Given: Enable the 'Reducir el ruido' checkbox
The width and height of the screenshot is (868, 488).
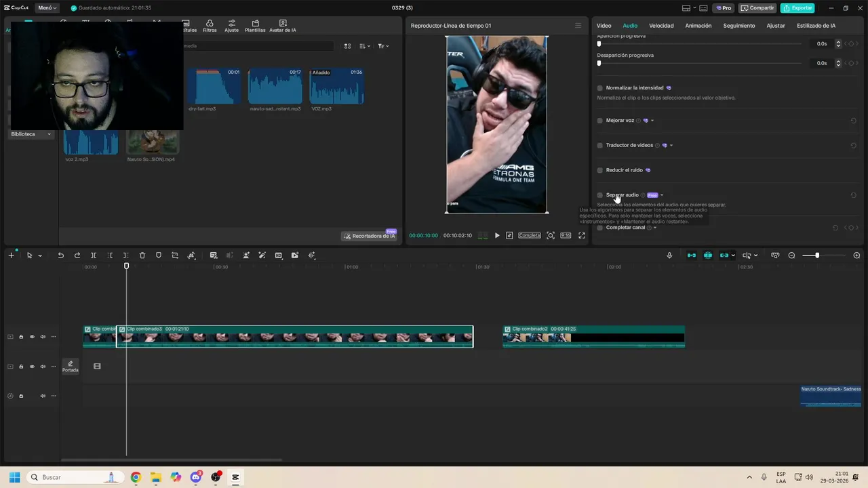Looking at the screenshot, I should pos(599,170).
